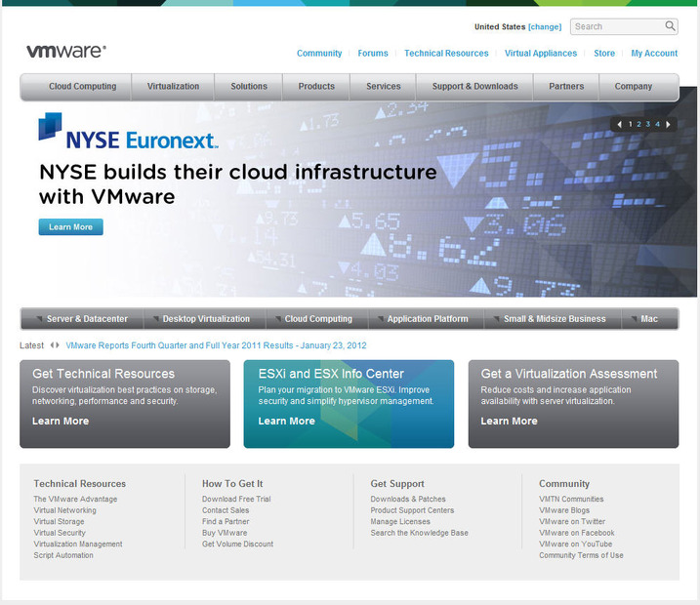The image size is (700, 605).
Task: Open the Virtual Security link
Action: 60,533
